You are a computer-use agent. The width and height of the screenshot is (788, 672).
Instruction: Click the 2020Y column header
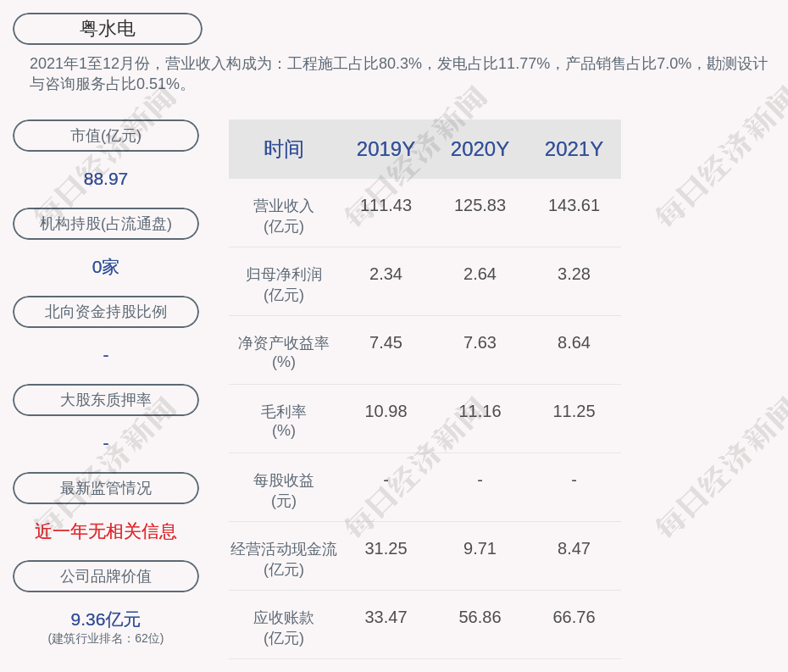point(480,149)
